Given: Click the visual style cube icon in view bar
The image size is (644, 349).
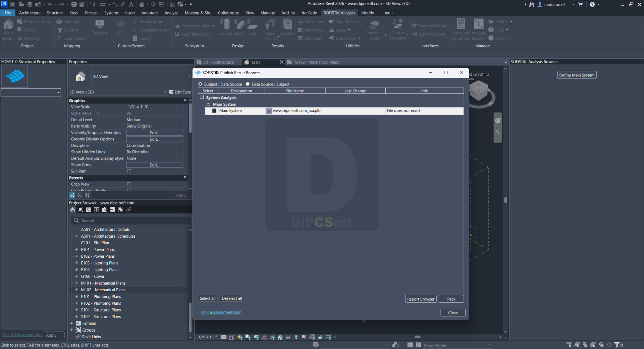Looking at the screenshot, I should [x=232, y=337].
